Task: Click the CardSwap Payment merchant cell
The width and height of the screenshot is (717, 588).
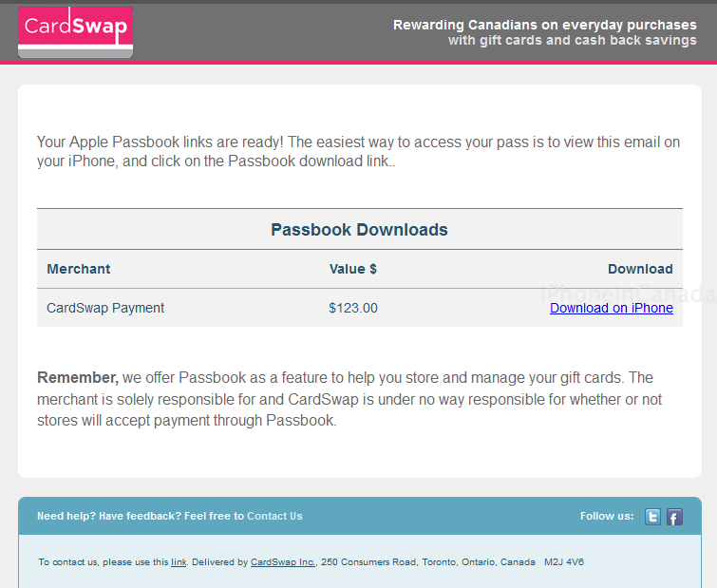Action: tap(105, 308)
